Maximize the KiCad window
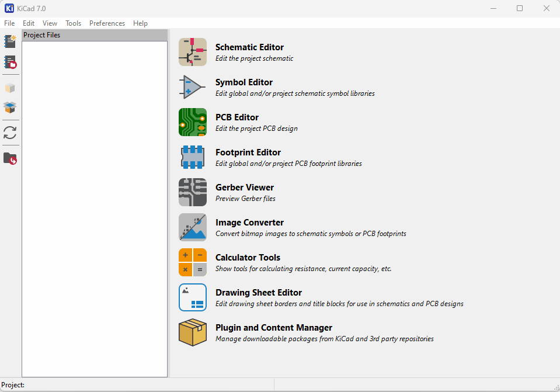 520,8
